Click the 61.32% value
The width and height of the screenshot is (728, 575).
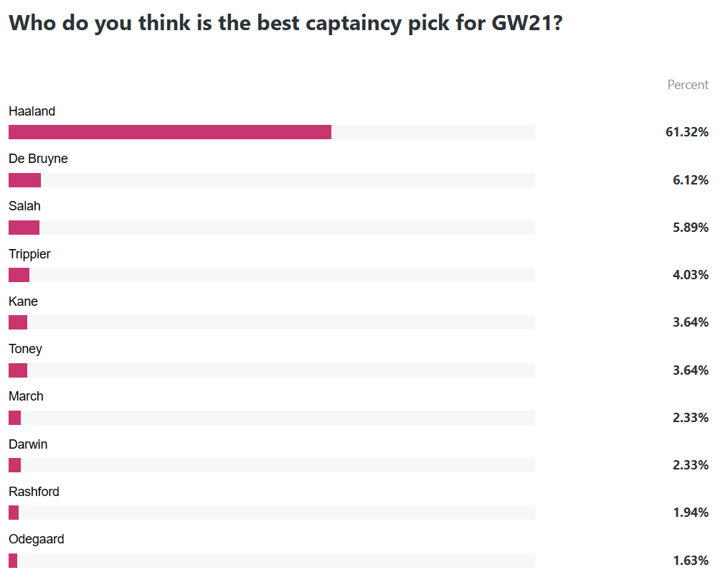[x=686, y=132]
